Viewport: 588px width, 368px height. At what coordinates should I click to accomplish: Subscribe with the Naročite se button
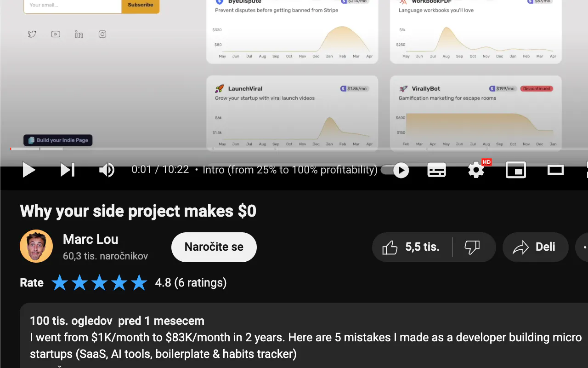point(214,247)
